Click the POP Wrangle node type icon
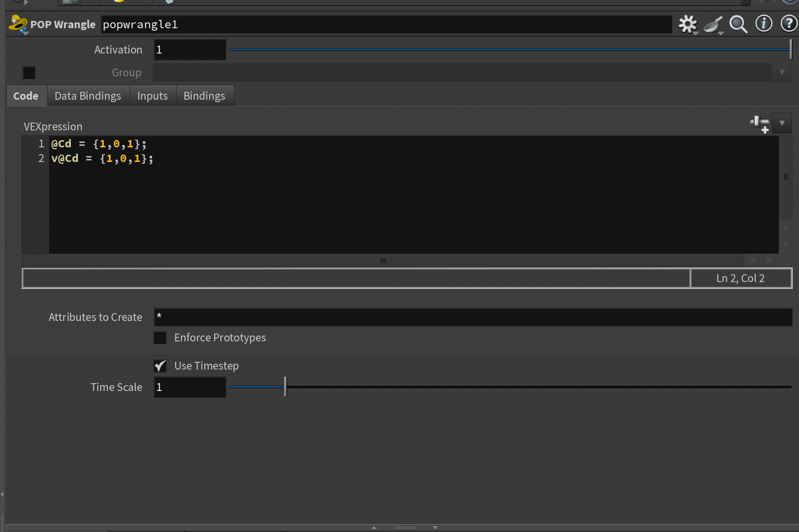This screenshot has height=532, width=799. pyautogui.click(x=18, y=24)
